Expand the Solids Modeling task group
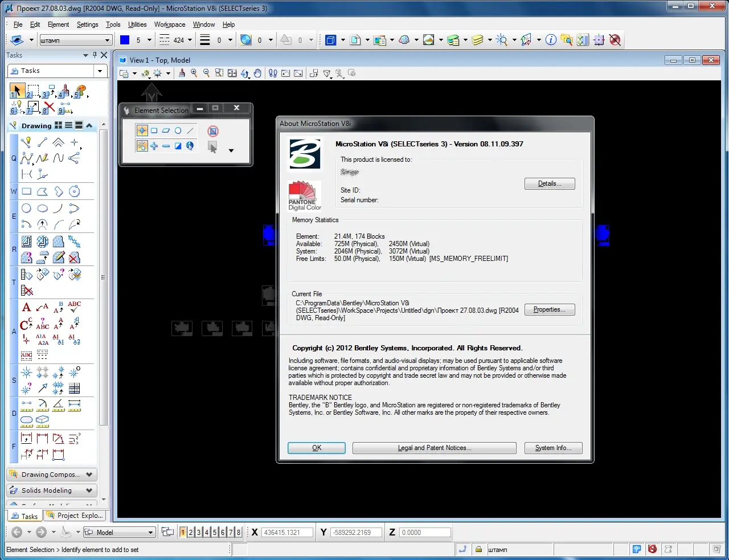This screenshot has width=729, height=560. pos(89,490)
